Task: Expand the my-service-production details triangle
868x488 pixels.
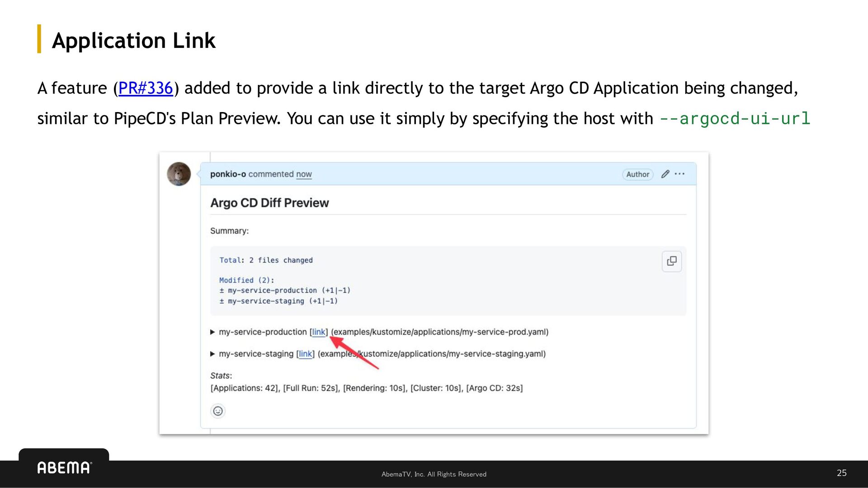Action: (212, 332)
